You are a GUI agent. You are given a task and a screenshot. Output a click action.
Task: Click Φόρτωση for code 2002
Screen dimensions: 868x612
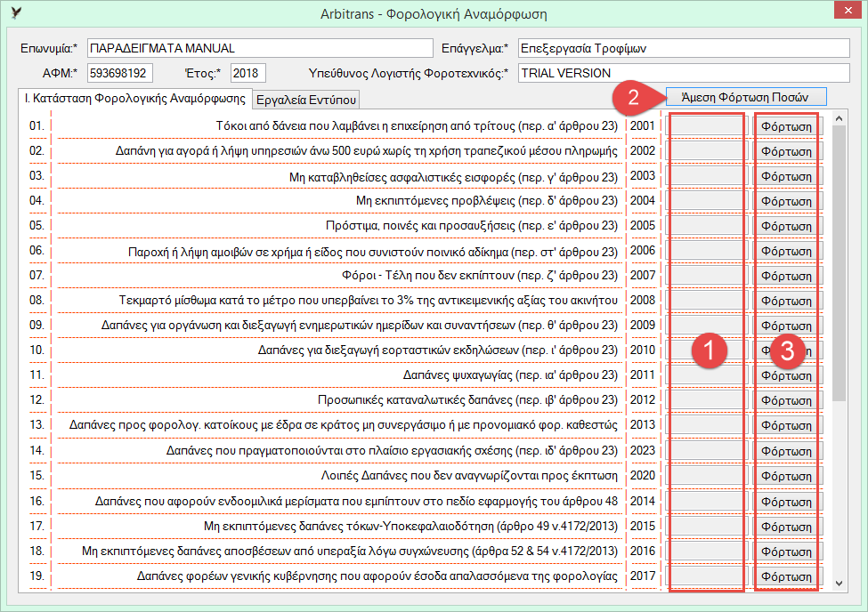pyautogui.click(x=786, y=151)
